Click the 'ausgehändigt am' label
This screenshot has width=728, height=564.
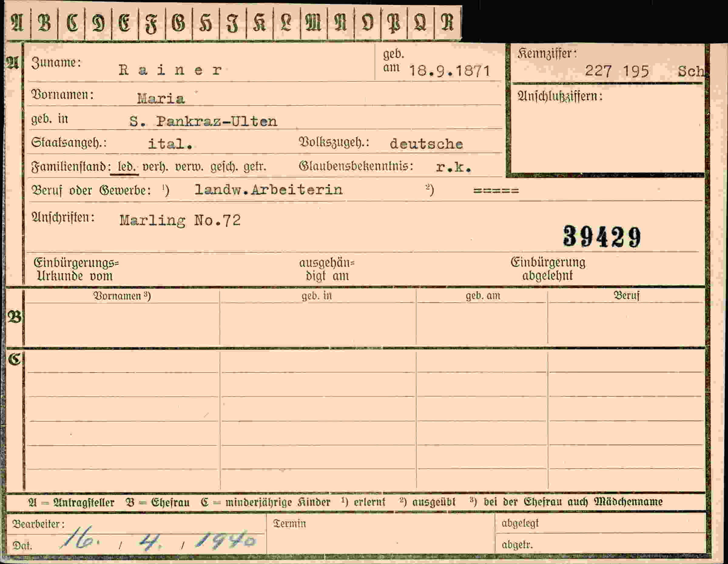coord(327,269)
